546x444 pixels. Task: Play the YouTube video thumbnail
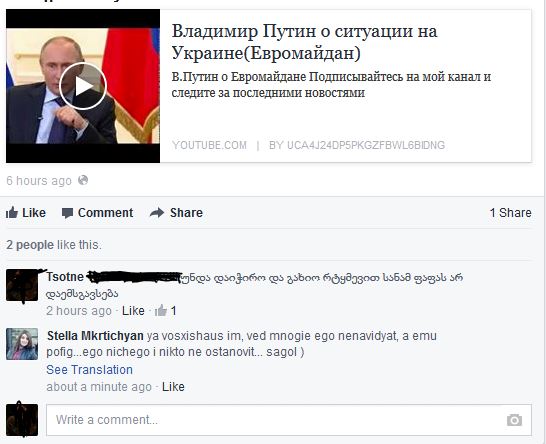pos(83,86)
